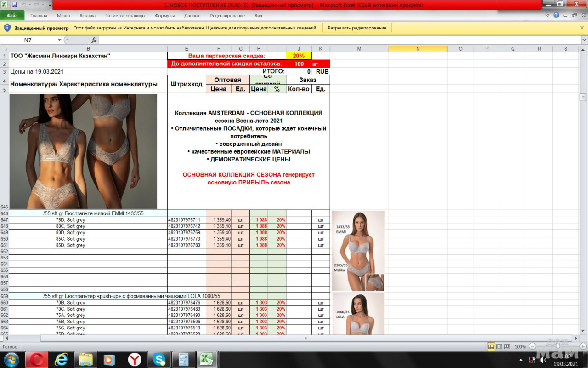This screenshot has width=588, height=368.
Task: Click the insert function fx icon
Action: (x=94, y=40)
